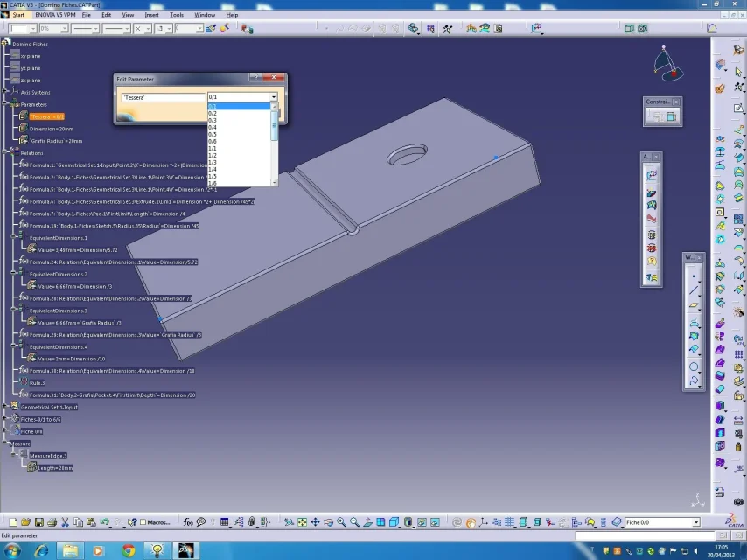Close the Constraints floating toolbar
The height and width of the screenshot is (560, 747).
point(676,102)
